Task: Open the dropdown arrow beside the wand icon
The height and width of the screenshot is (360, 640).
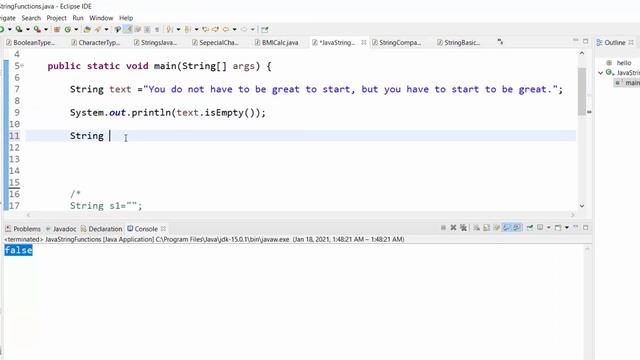Action: pyautogui.click(x=107, y=29)
